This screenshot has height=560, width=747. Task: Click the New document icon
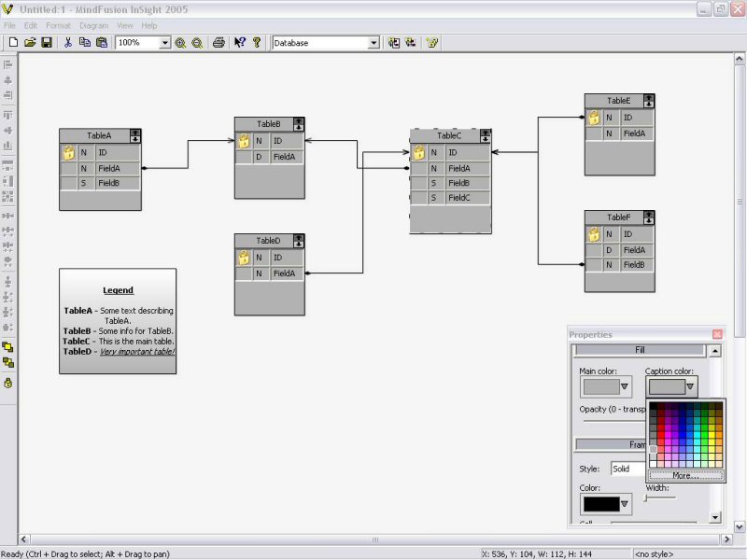coord(13,43)
